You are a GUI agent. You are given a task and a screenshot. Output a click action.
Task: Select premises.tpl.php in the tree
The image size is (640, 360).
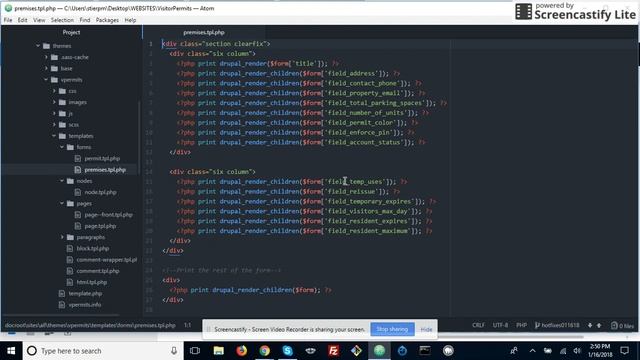(105, 170)
